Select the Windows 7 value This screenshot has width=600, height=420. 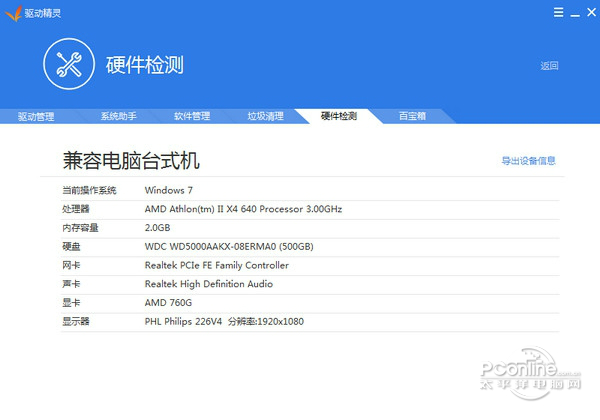(x=168, y=190)
